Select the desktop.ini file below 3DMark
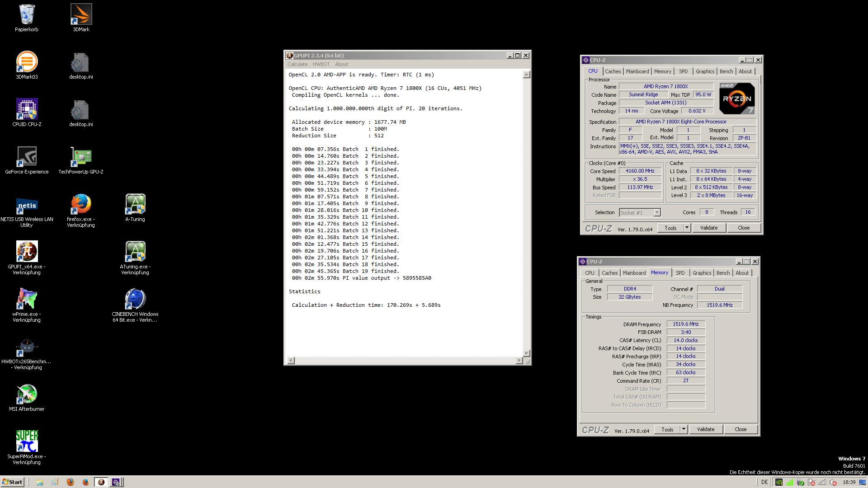Image resolution: width=868 pixels, height=488 pixels. click(x=81, y=66)
